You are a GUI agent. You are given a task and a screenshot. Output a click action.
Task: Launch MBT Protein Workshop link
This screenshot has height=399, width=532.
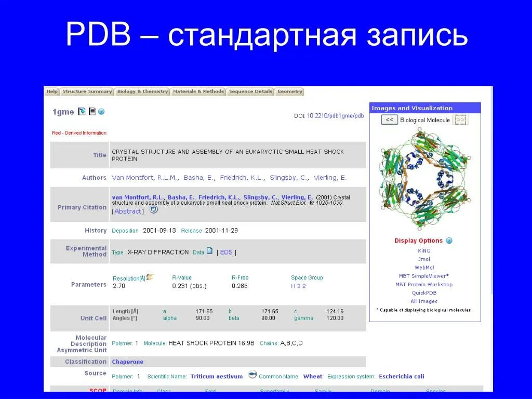[424, 284]
